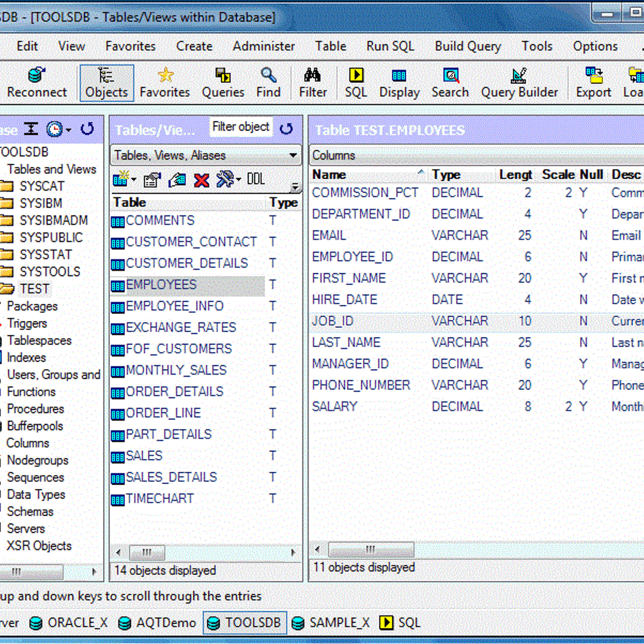Click the Export data icon
Image resolution: width=644 pixels, height=644 pixels.
pyautogui.click(x=592, y=82)
